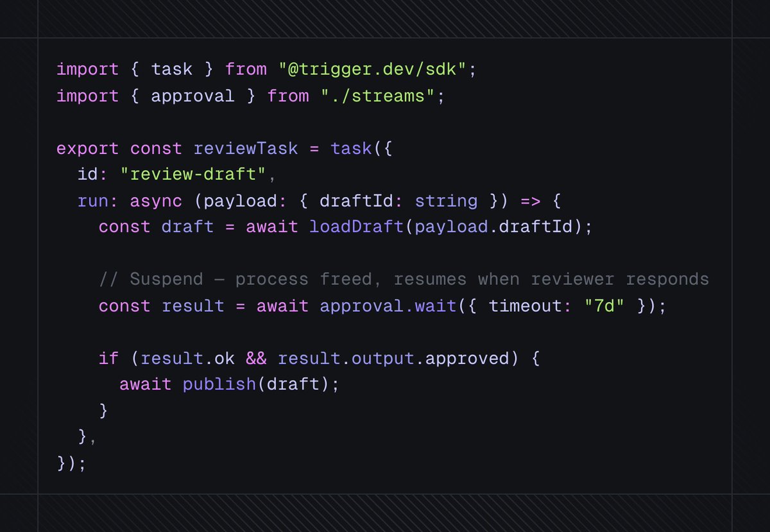The height and width of the screenshot is (532, 770).
Task: Click the string type annotation
Action: tap(447, 201)
